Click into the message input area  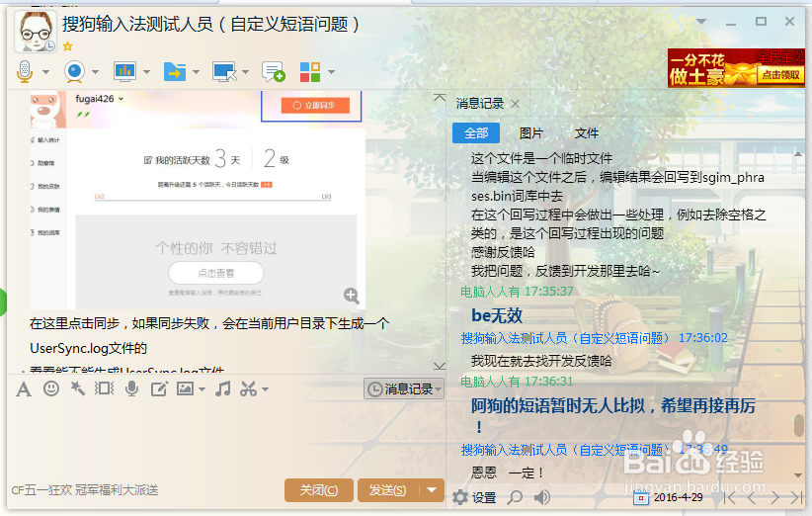[x=226, y=438]
